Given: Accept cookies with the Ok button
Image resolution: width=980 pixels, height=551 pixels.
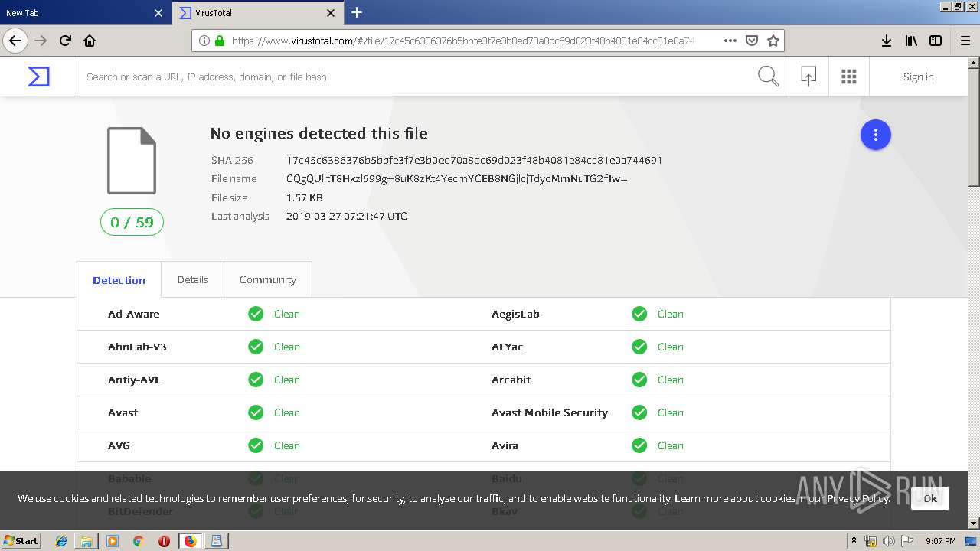Looking at the screenshot, I should click(930, 498).
